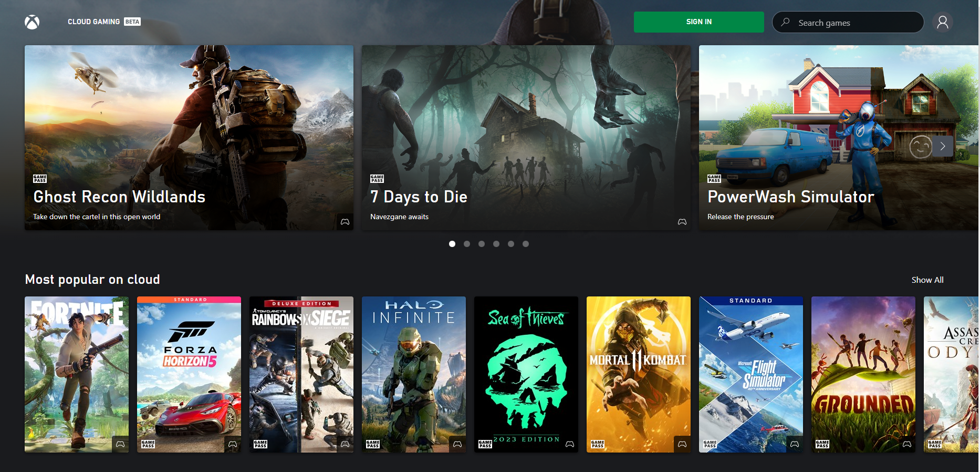
Task: Click Game Pass badge on Grounded tile
Action: click(x=822, y=444)
